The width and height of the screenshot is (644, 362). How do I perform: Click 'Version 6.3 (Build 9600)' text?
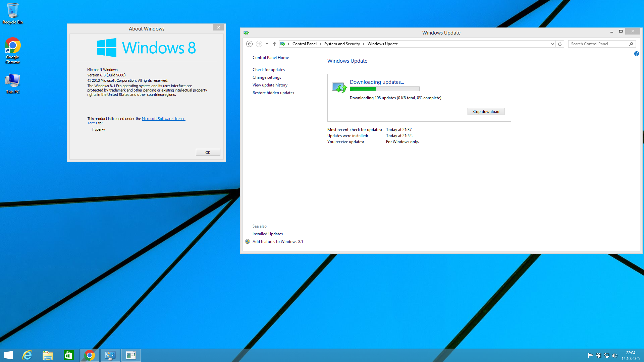click(106, 75)
